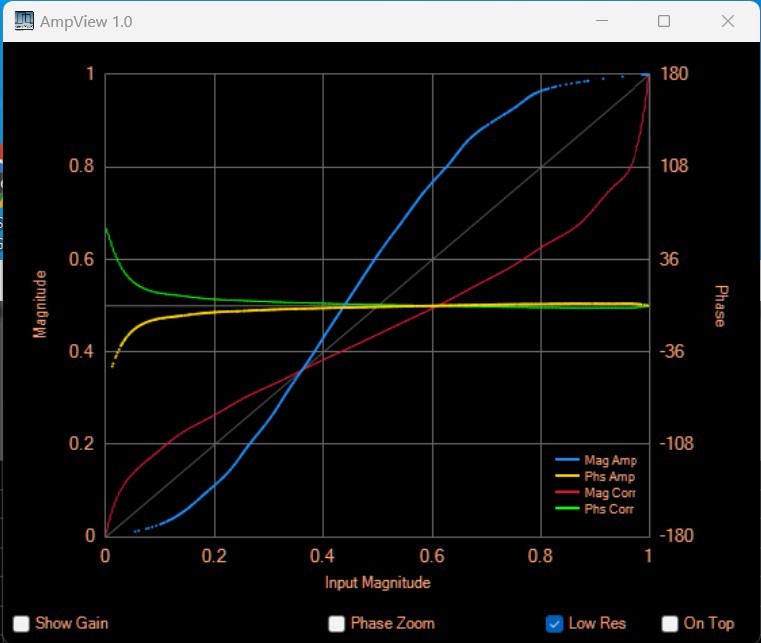Enable the On Top checkbox
Screen dimensions: 761x643
[x=670, y=623]
